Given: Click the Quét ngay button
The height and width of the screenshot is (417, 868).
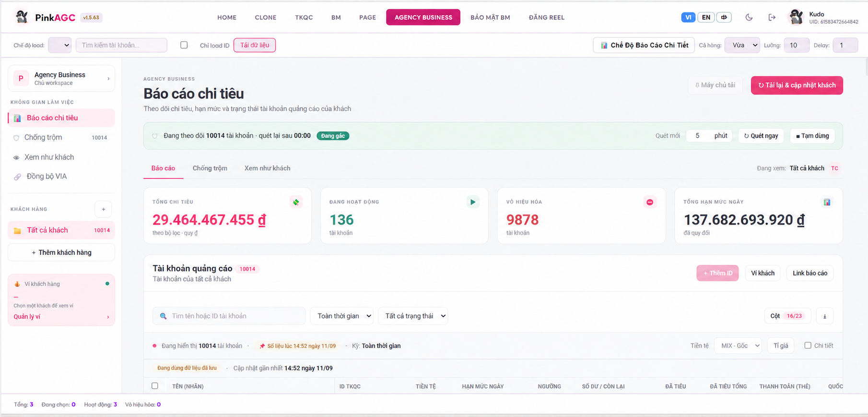Looking at the screenshot, I should pos(761,136).
